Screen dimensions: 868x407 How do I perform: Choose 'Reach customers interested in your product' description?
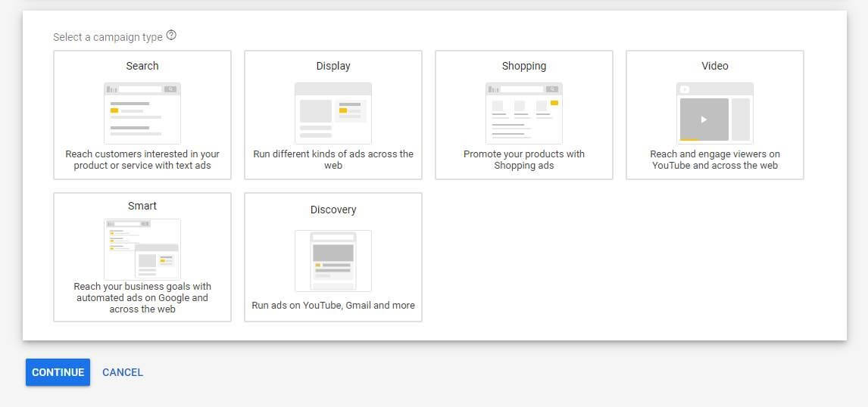tap(142, 160)
